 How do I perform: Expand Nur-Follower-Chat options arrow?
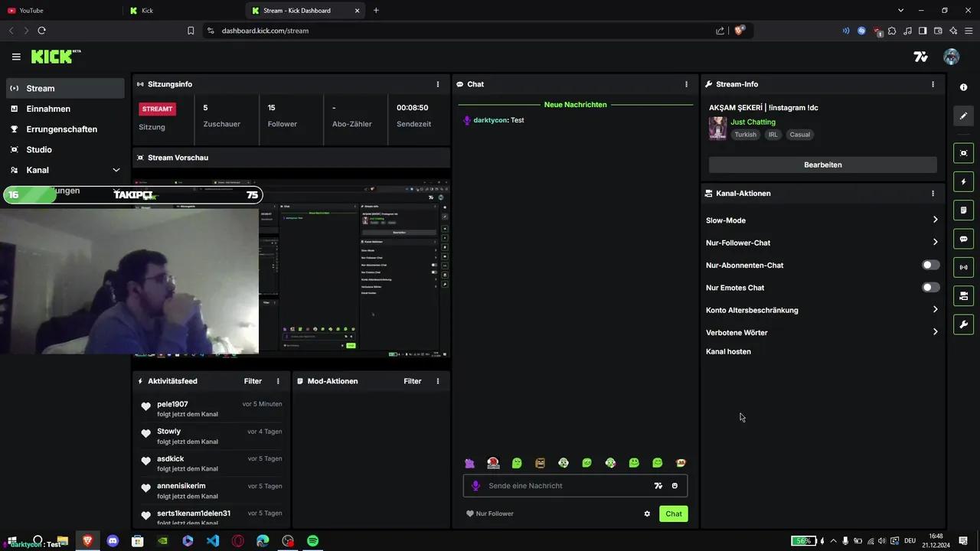point(935,243)
